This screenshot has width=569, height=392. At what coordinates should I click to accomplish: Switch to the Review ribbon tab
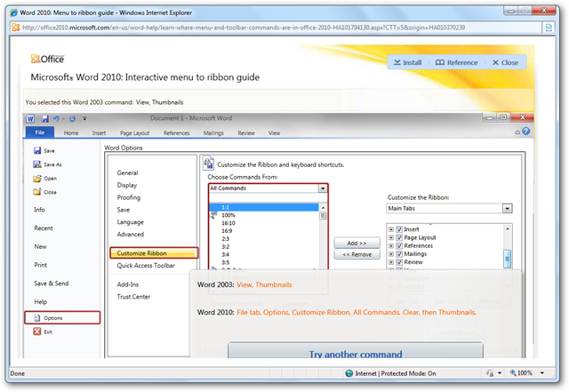coord(246,133)
